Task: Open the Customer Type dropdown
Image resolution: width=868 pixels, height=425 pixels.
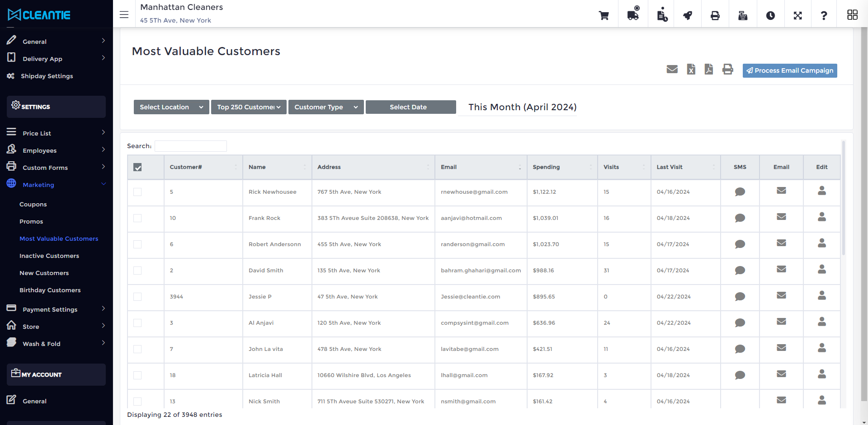Action: coord(326,107)
